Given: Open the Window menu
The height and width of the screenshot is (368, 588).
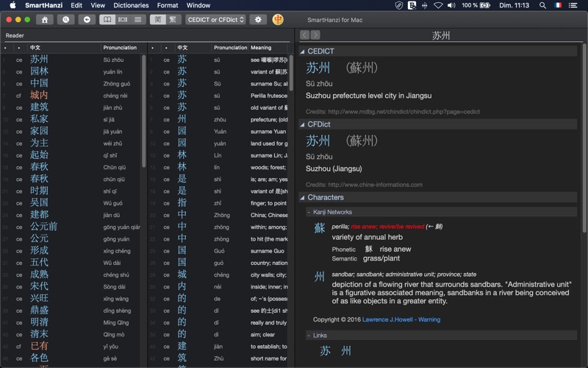Looking at the screenshot, I should point(198,5).
